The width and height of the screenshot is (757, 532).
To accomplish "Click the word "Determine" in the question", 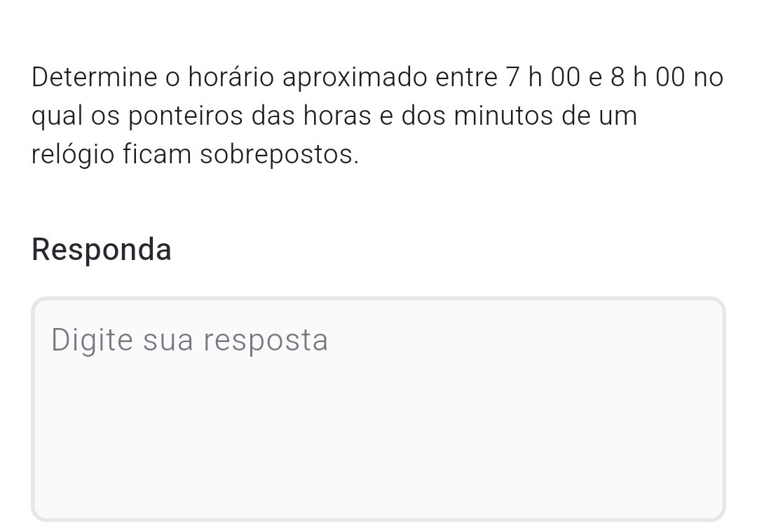I will (95, 77).
